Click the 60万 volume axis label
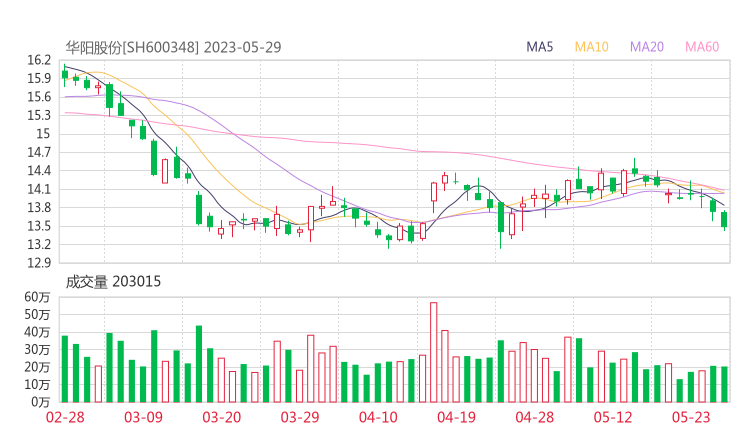 coord(37,297)
